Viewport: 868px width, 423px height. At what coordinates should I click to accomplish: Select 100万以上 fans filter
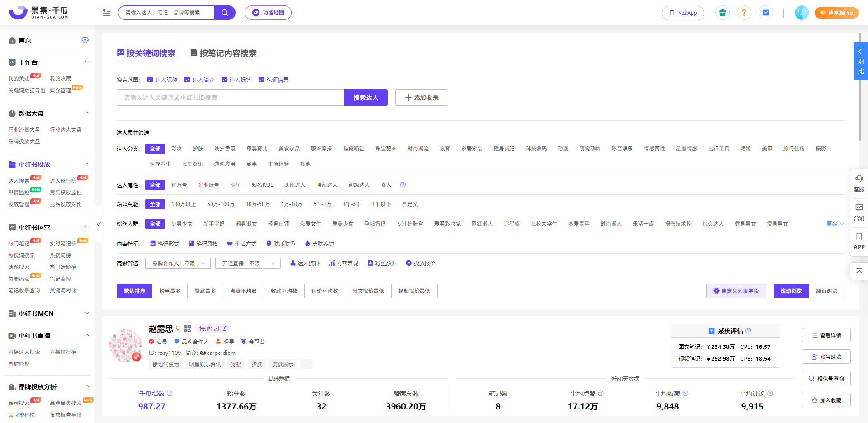[184, 204]
